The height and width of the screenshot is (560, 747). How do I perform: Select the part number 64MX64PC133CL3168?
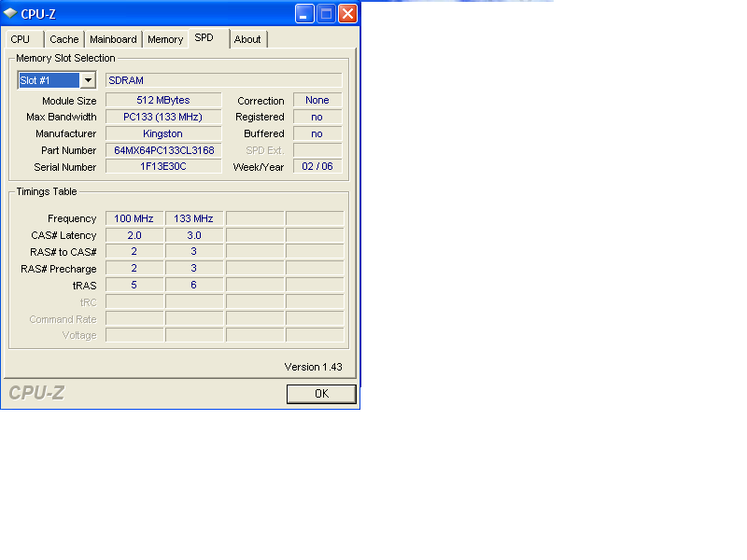pos(163,150)
